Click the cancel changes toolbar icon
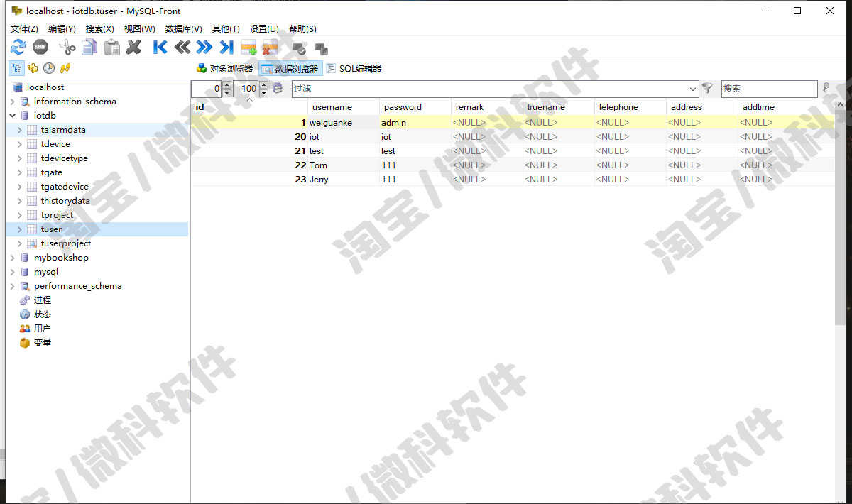Viewport: 852px width, 504px height. click(321, 48)
